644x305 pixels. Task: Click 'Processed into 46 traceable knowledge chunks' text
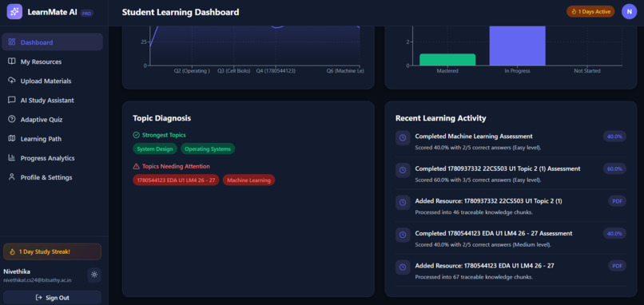click(x=474, y=212)
